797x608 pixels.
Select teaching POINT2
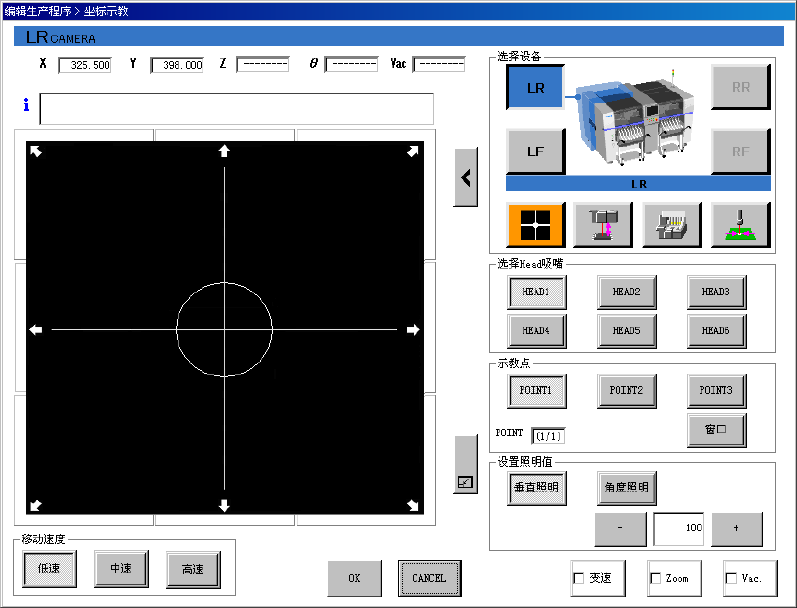(x=626, y=391)
